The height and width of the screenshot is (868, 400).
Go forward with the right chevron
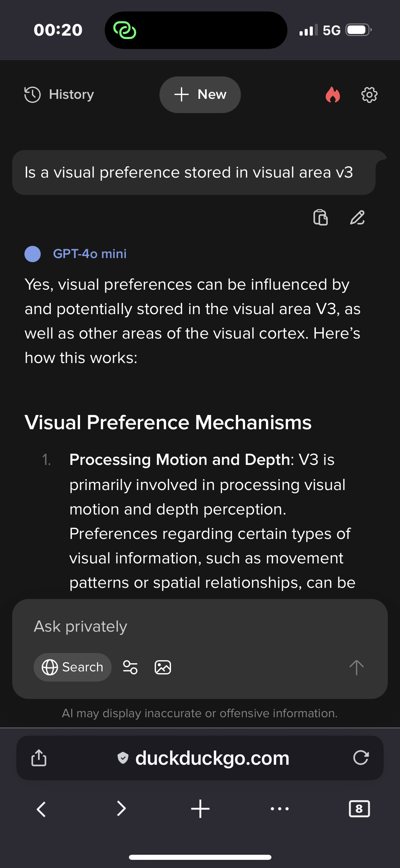point(121,809)
